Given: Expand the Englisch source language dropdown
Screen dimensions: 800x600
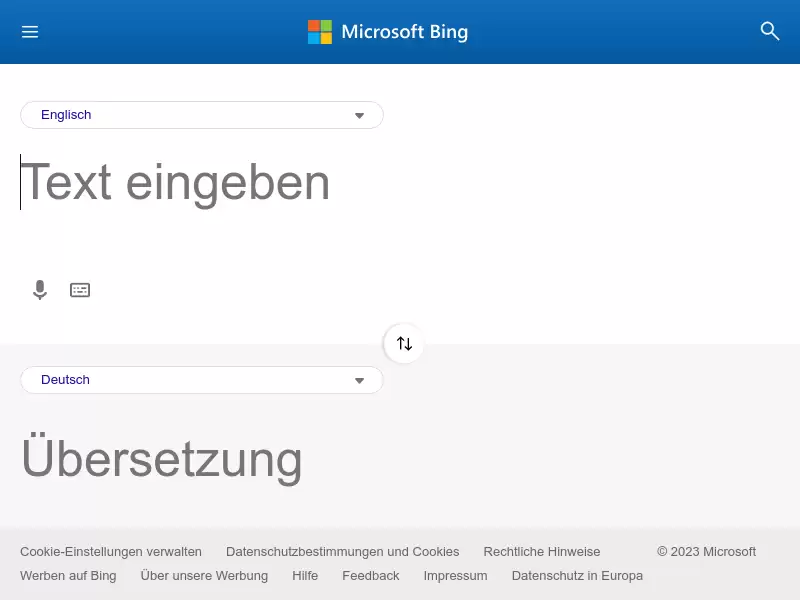Looking at the screenshot, I should (202, 115).
